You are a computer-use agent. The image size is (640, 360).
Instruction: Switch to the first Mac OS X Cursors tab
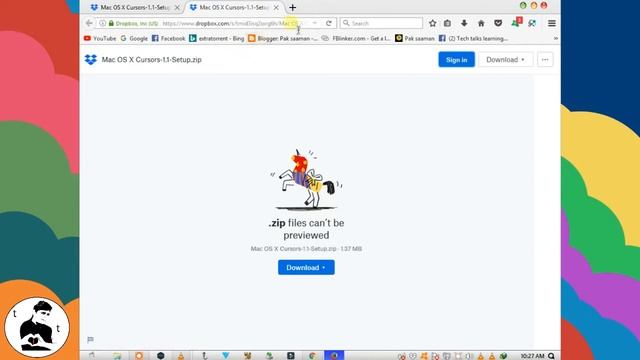[130, 7]
